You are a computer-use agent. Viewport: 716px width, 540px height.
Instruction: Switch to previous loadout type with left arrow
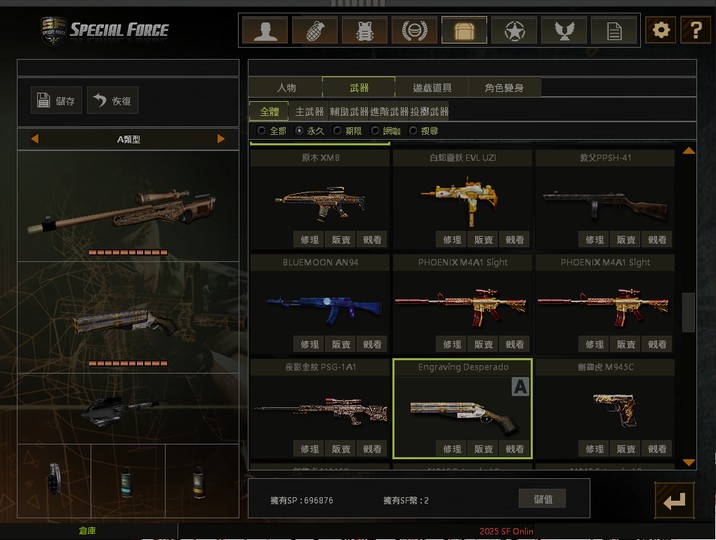click(34, 139)
